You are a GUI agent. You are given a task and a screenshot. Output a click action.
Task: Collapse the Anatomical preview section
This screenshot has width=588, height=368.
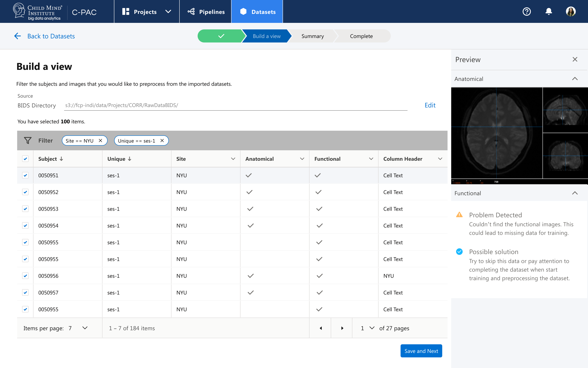(575, 79)
